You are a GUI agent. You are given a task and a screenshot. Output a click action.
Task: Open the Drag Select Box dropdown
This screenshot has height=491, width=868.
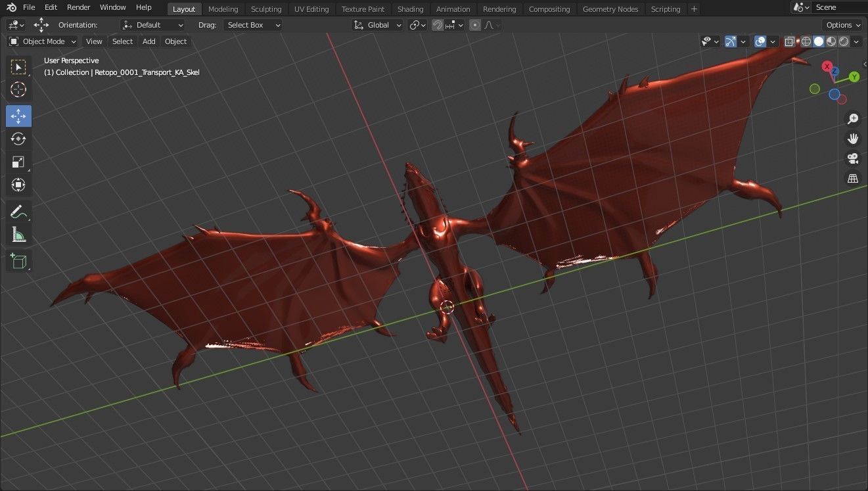pyautogui.click(x=253, y=25)
